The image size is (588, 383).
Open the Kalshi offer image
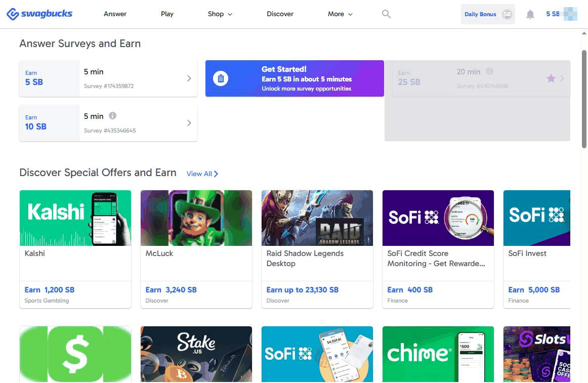(x=75, y=218)
